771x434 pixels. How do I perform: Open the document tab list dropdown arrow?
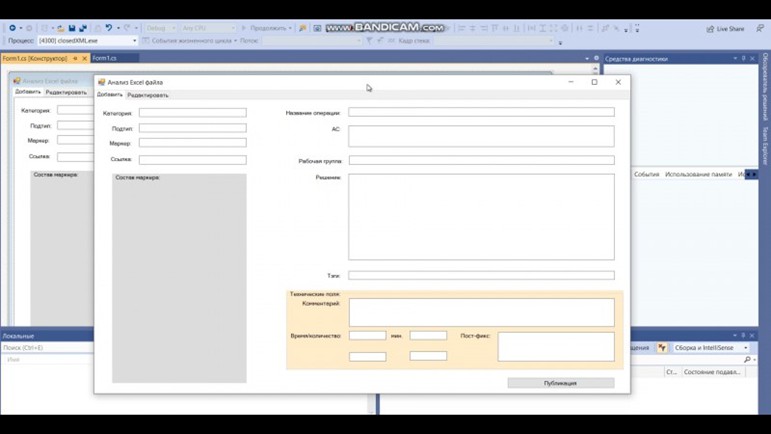coord(587,58)
